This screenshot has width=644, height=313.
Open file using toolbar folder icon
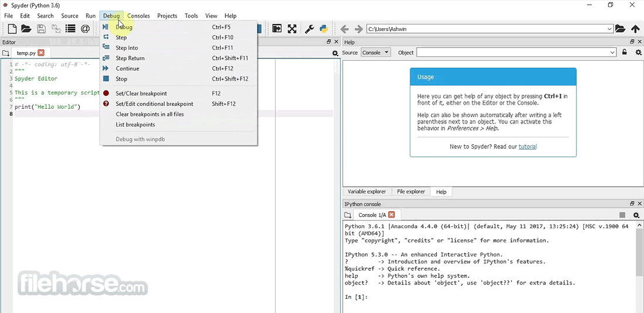point(26,29)
